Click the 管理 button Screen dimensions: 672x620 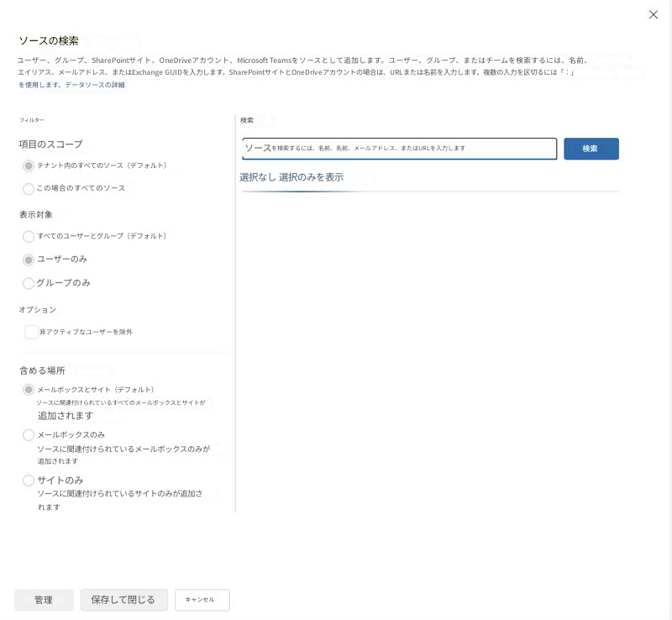point(45,600)
